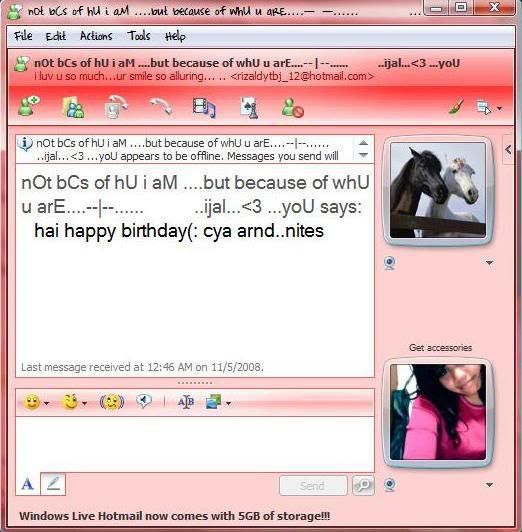Click the smiley emoticon picker icon
This screenshot has width=522, height=532.
pos(32,402)
